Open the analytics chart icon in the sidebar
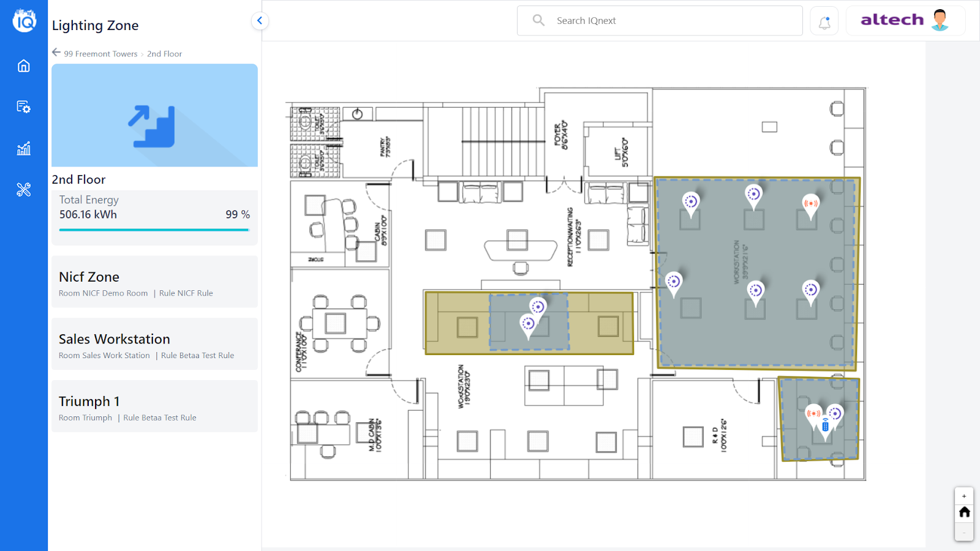The image size is (980, 551). click(23, 148)
